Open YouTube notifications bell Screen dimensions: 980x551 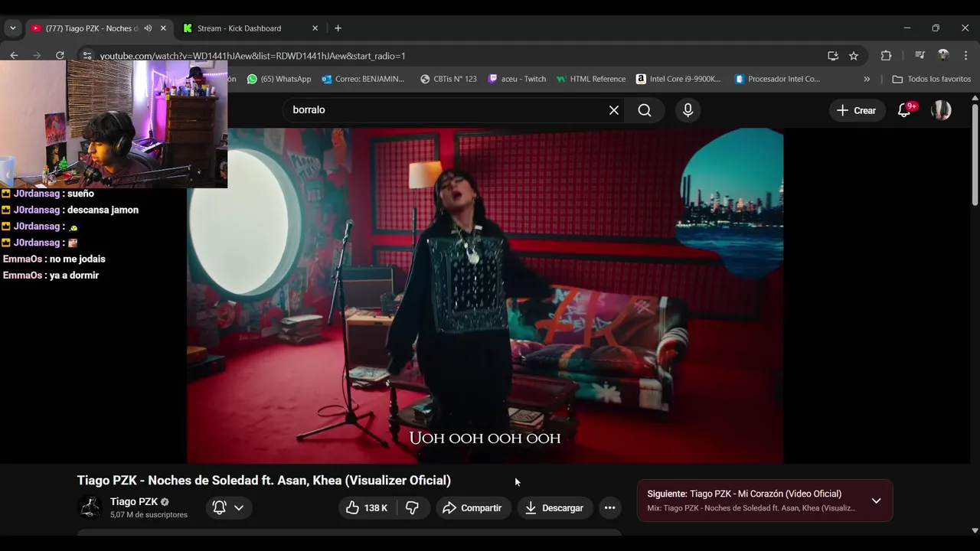click(x=904, y=110)
